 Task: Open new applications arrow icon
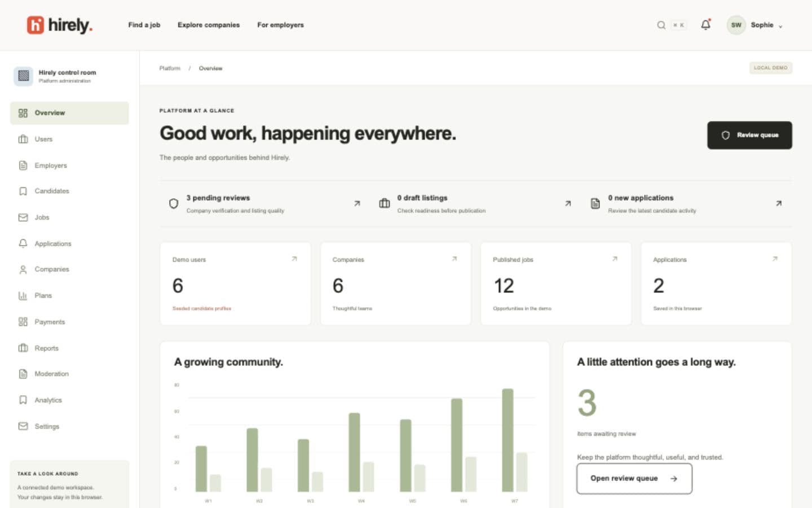pos(779,204)
